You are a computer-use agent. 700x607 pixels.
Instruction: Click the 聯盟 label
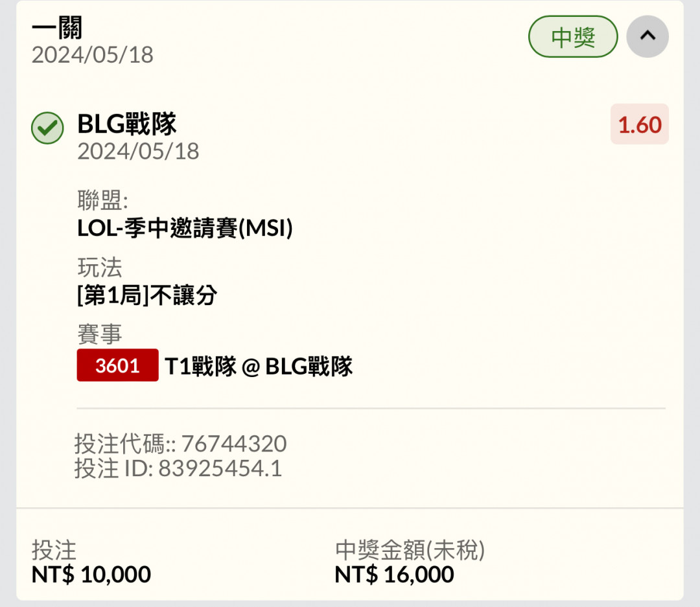tap(102, 200)
